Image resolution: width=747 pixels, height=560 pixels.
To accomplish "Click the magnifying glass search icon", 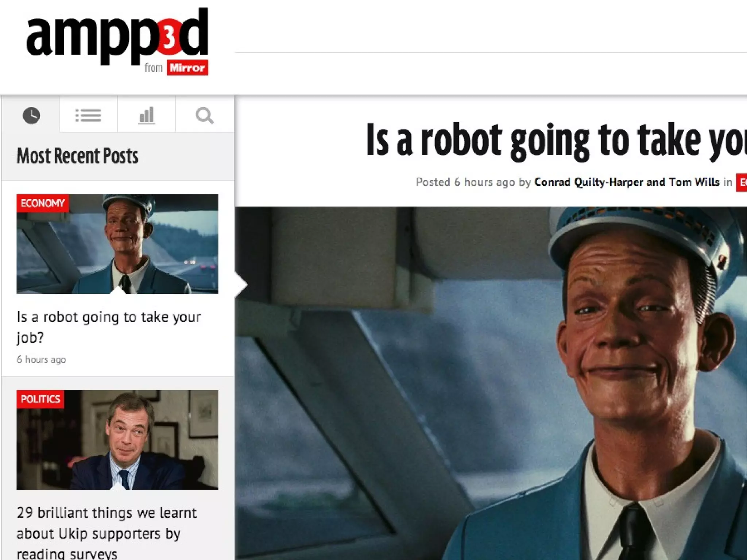I will click(x=204, y=116).
